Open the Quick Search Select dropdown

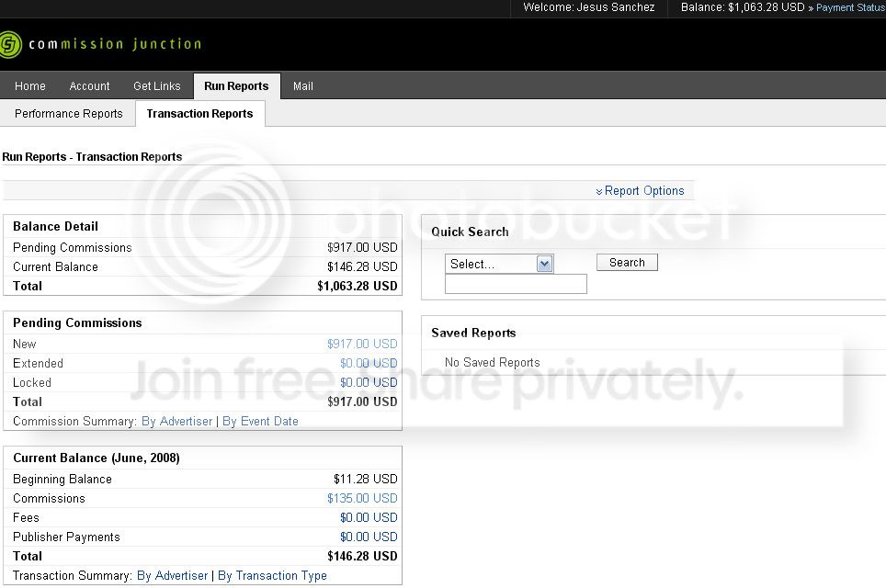tap(499, 264)
